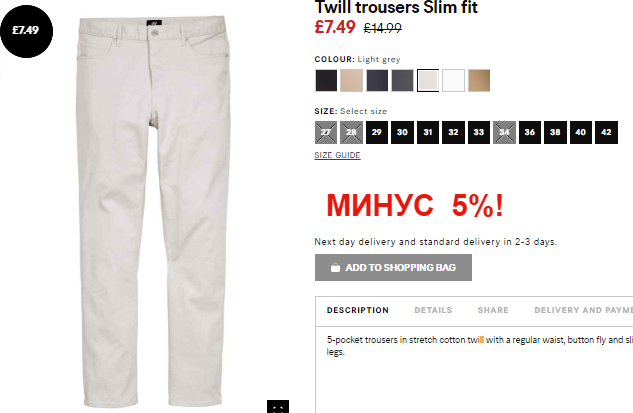Click Add to Shopping Bag button
Viewport: 633px width, 413px height.
point(393,267)
